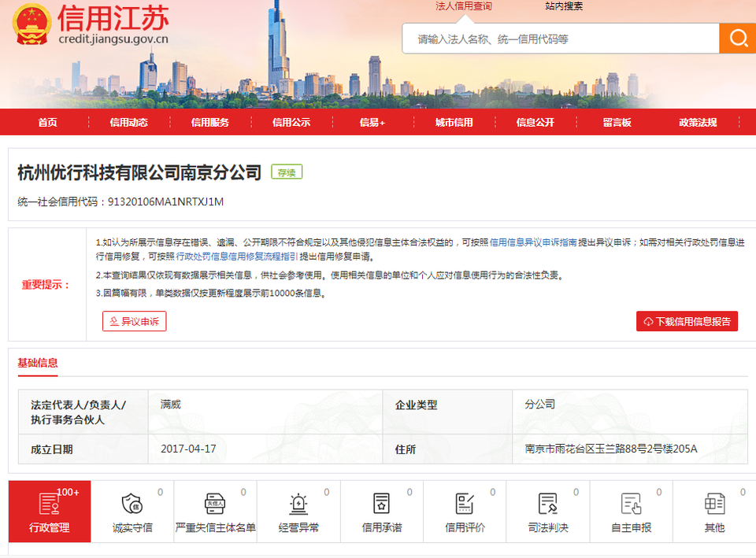756x558 pixels.
Task: Click the 成立日期 field label
Action: [x=52, y=449]
